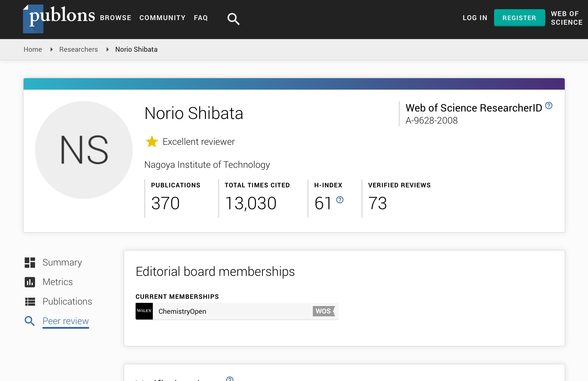This screenshot has width=588, height=381.
Task: Open the search magnifier icon
Action: pyautogui.click(x=233, y=19)
